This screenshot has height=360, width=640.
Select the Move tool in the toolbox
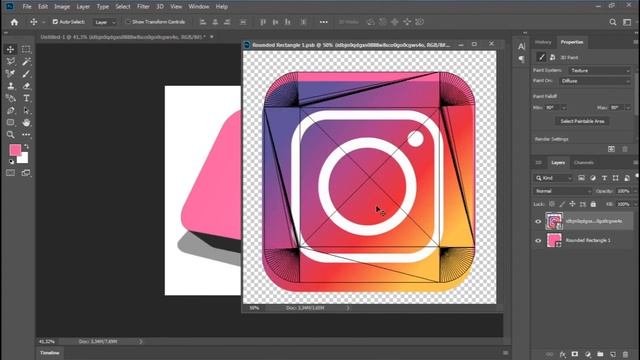(x=11, y=49)
